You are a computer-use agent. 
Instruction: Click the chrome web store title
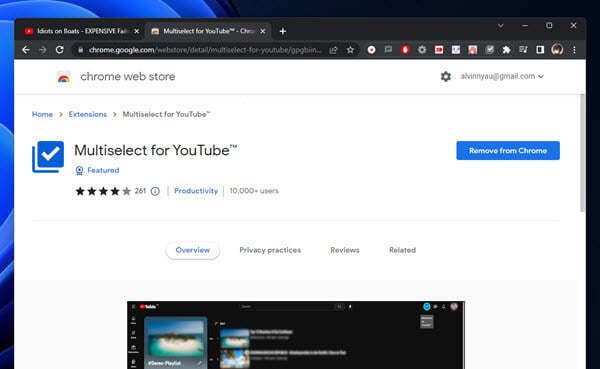(128, 77)
